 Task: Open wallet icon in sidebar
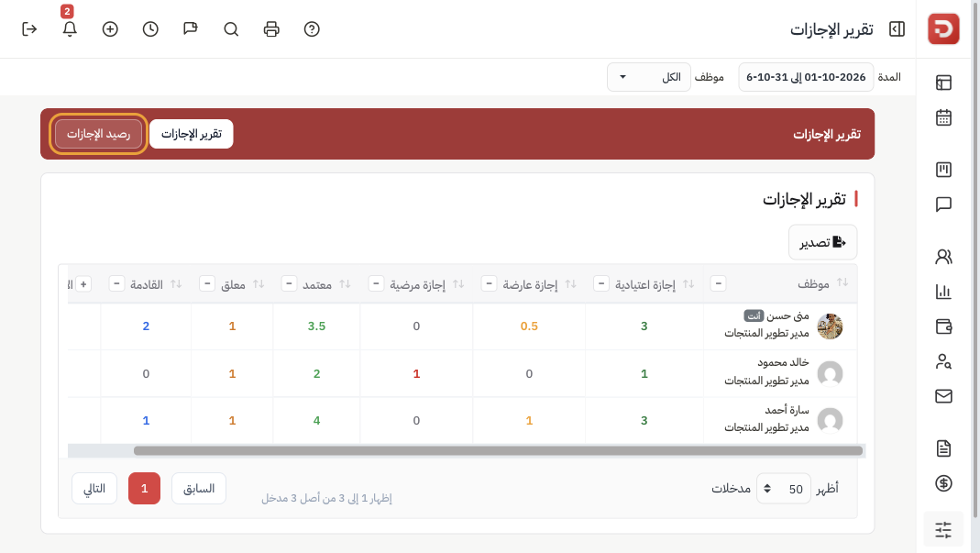coord(943,326)
